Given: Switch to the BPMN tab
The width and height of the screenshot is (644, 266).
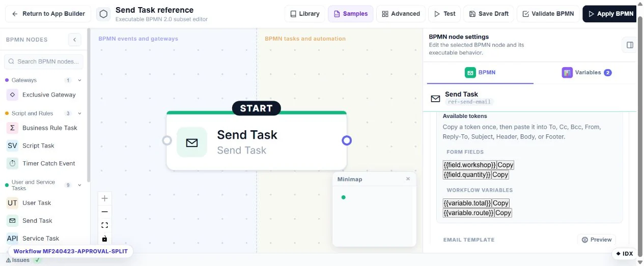Looking at the screenshot, I should point(480,73).
